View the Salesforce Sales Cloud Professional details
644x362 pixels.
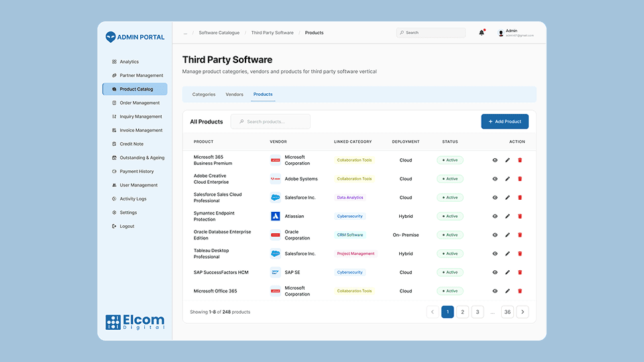click(x=495, y=198)
